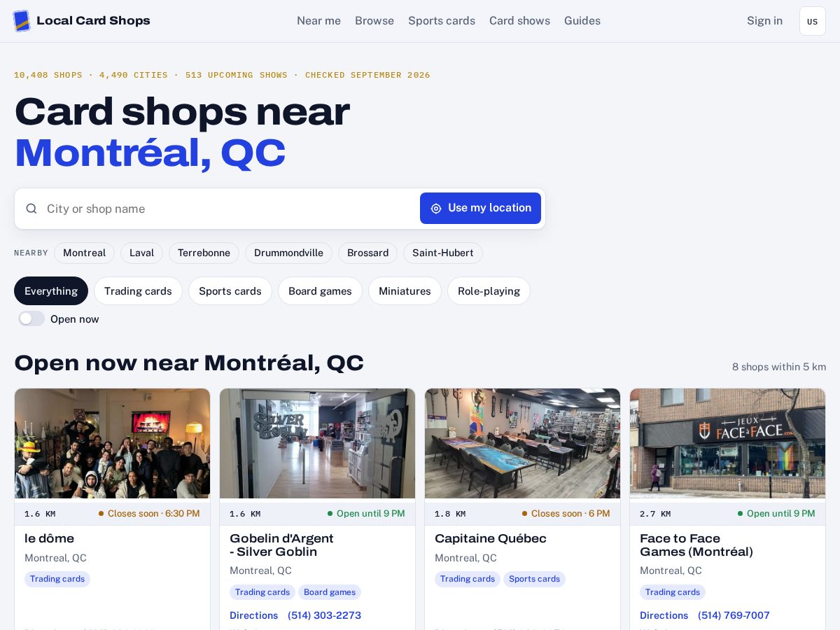Click the Trading cards tag on le dôme
The width and height of the screenshot is (840, 630).
[x=57, y=579]
